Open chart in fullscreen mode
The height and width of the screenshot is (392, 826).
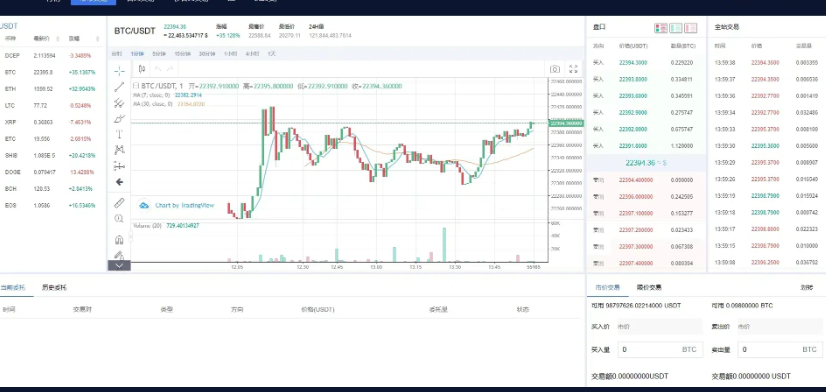point(574,69)
